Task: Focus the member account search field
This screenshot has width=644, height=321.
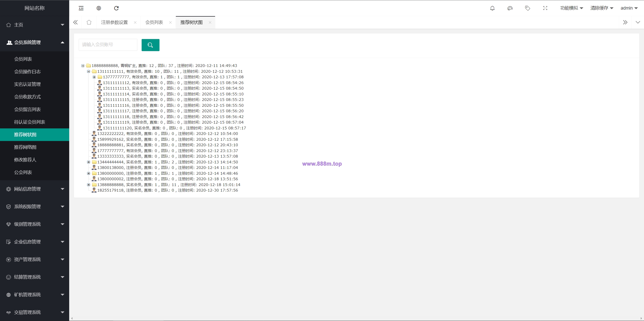Action: (x=108, y=45)
